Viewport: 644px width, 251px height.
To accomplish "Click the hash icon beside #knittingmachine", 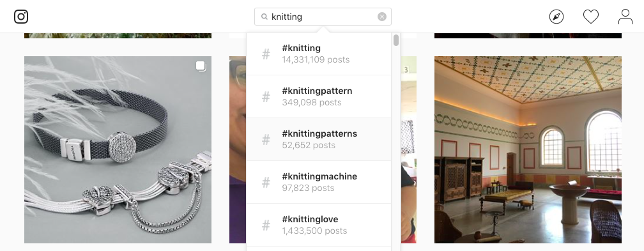I will tap(266, 182).
